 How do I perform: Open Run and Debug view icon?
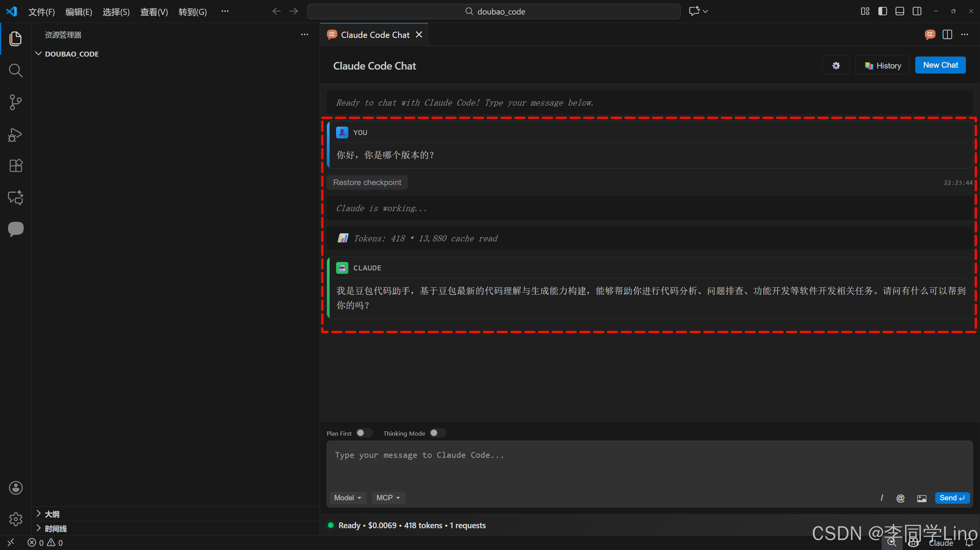[15, 135]
